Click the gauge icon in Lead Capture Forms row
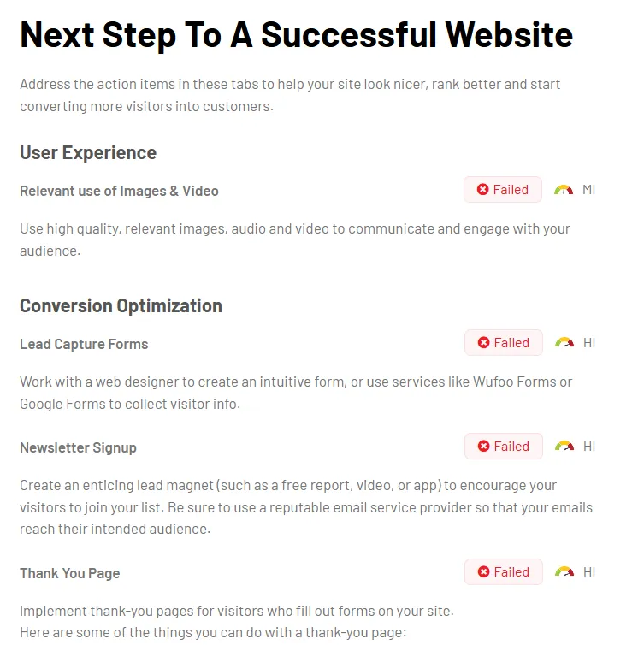Screen dimensions: 644x645 pyautogui.click(x=564, y=342)
